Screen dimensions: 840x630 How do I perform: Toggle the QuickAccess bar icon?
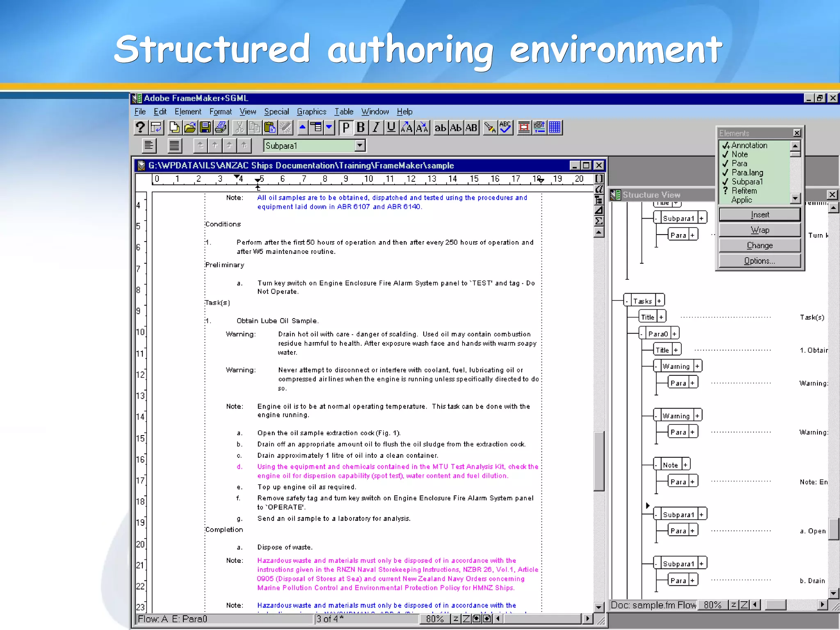pos(156,128)
